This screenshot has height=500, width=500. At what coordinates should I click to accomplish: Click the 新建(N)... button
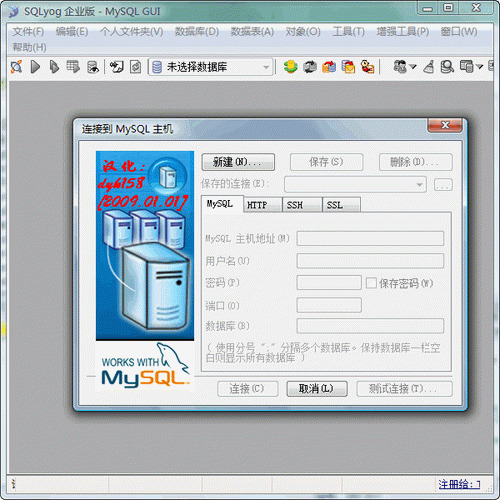point(238,162)
